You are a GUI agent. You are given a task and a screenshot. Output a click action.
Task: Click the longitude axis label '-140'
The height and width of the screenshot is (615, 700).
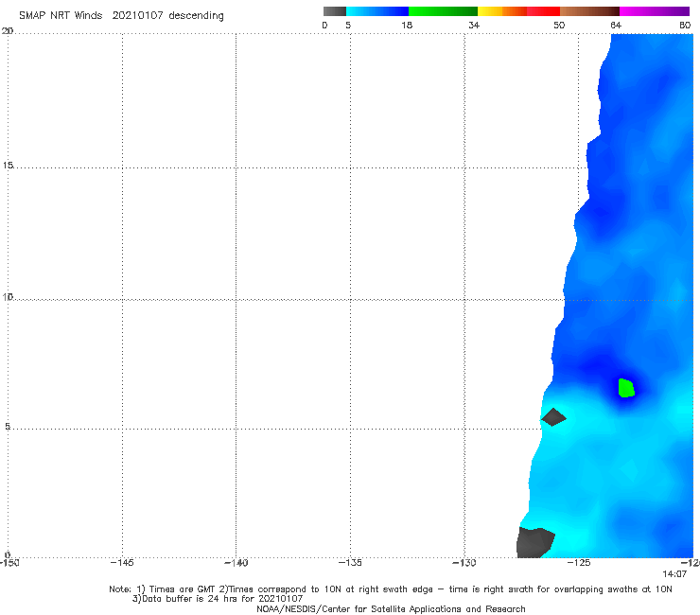pyautogui.click(x=236, y=563)
